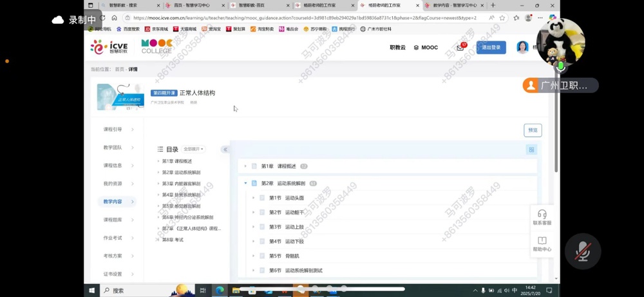Collapse the 目录 panel with double-arrow icon
Viewport: 644px width, 297px height.
click(x=225, y=149)
